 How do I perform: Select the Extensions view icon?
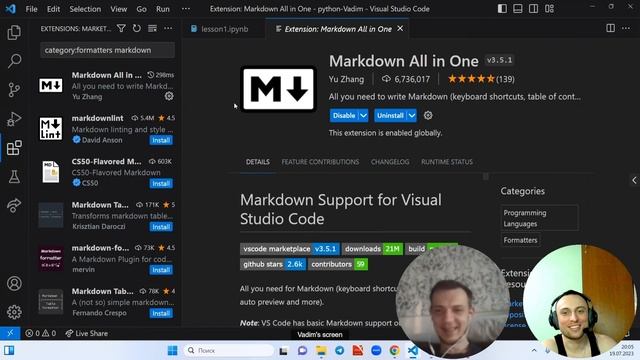click(14, 148)
